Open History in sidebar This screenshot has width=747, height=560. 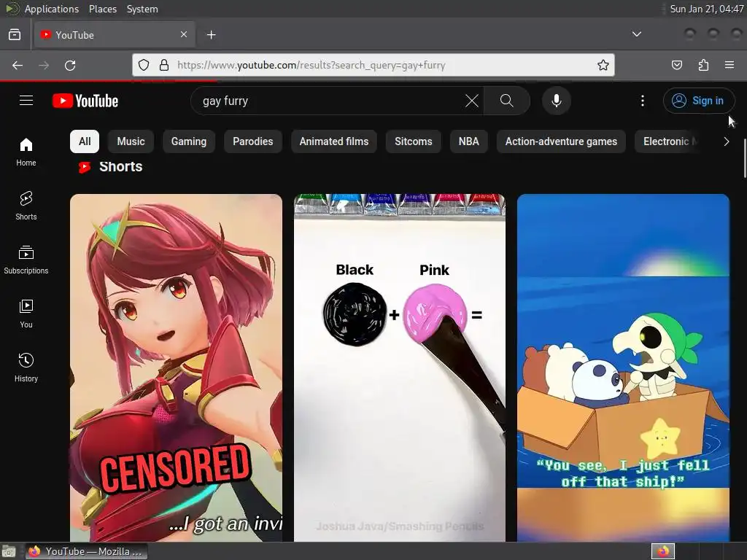point(26,367)
